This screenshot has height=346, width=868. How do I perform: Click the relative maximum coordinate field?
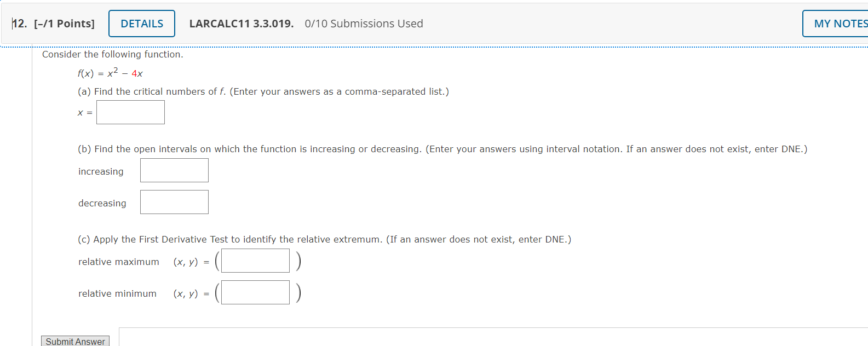point(255,260)
